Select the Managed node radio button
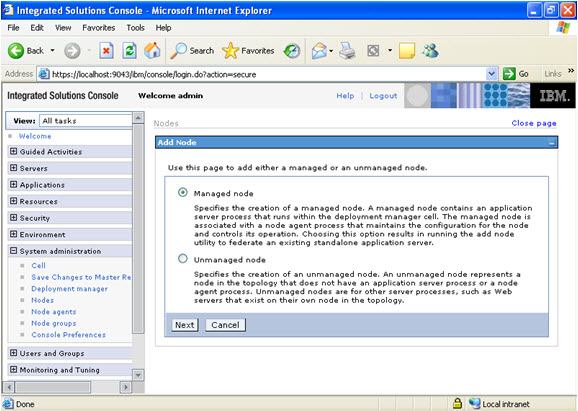 pos(182,192)
